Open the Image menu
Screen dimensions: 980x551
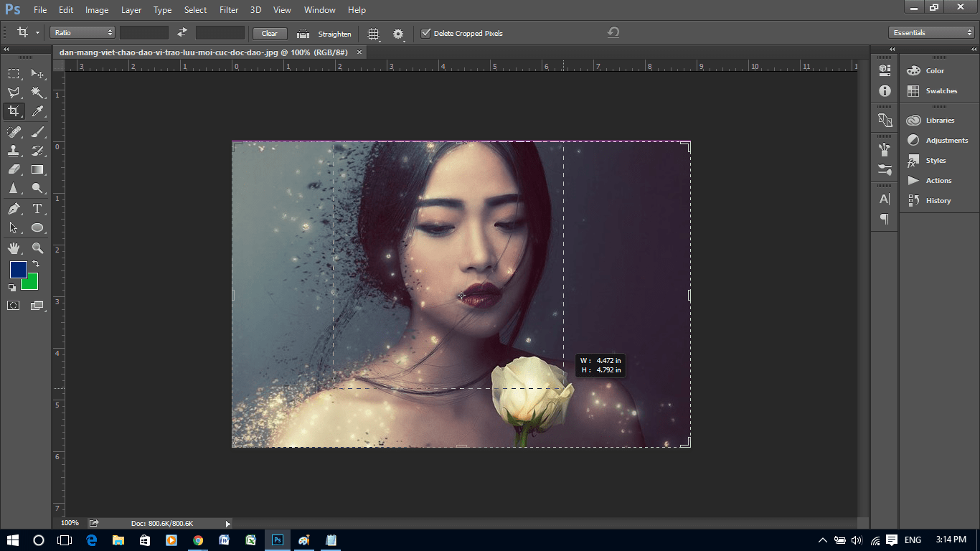(x=97, y=9)
